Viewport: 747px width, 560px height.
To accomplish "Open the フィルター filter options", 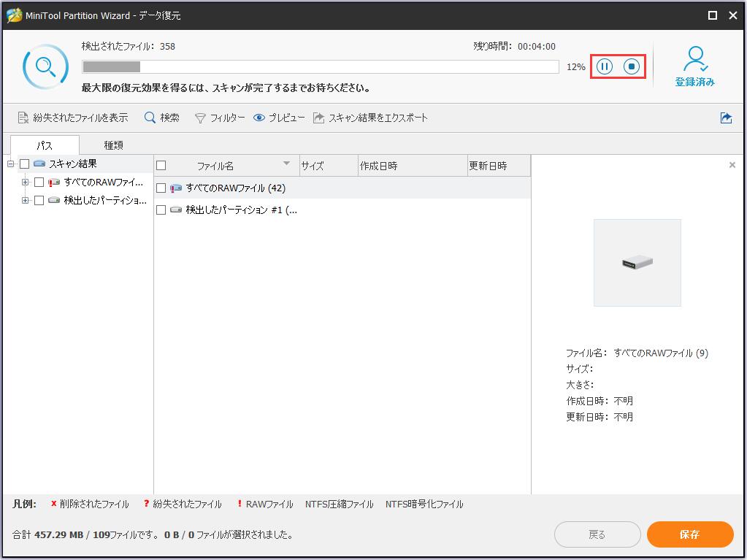I will click(220, 118).
